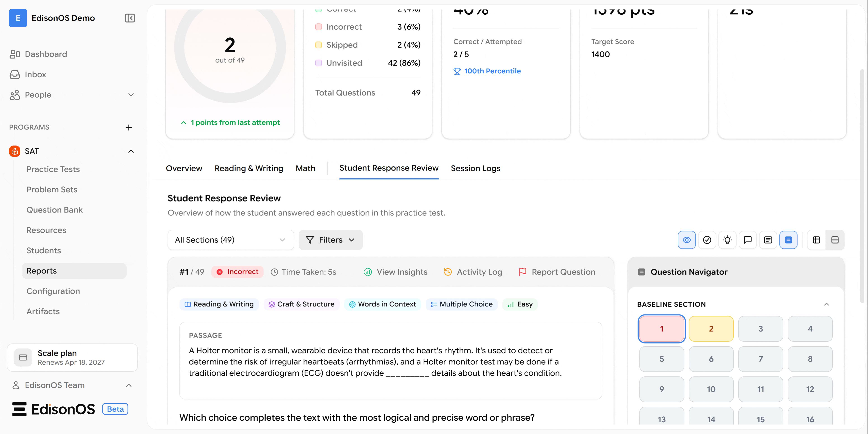Click the Activity Log clock icon
Screen dimensions: 868x434
coord(448,272)
